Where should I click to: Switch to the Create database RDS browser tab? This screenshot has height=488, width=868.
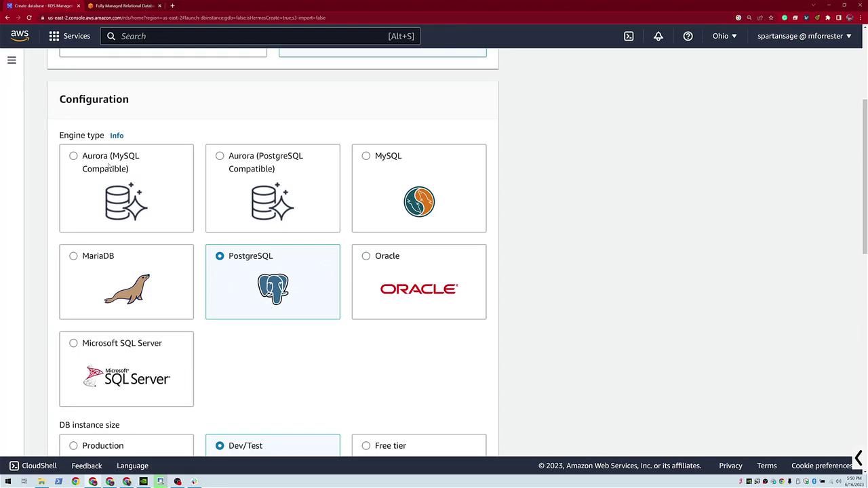coord(42,5)
